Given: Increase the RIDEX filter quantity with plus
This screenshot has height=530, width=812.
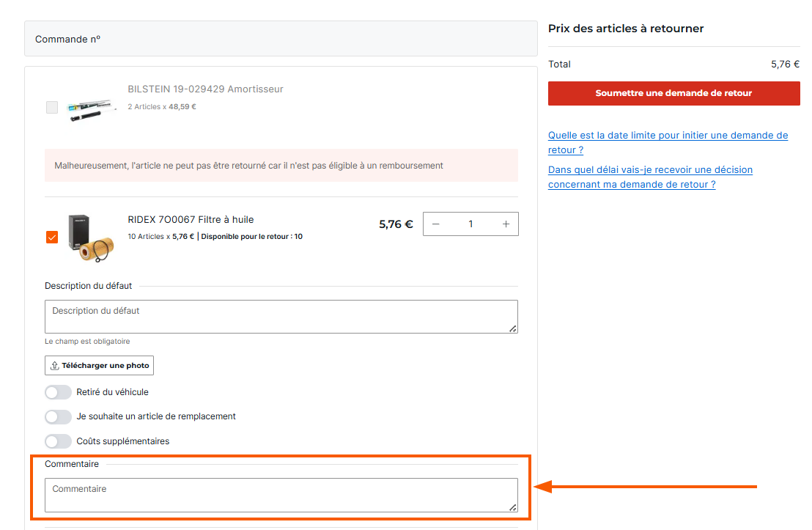Looking at the screenshot, I should coord(506,224).
